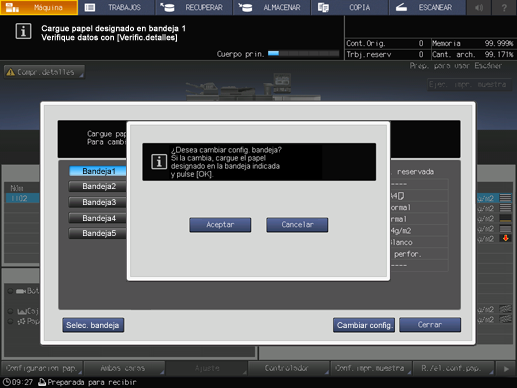Viewport: 517px width, 388px height.
Task: Click the Máquina machine icon
Action: coord(12,7)
